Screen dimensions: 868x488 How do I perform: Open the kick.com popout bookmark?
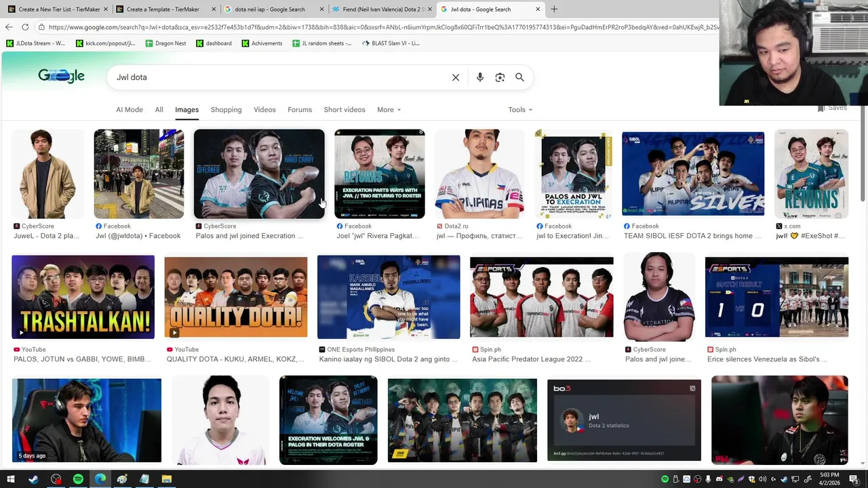(x=106, y=43)
